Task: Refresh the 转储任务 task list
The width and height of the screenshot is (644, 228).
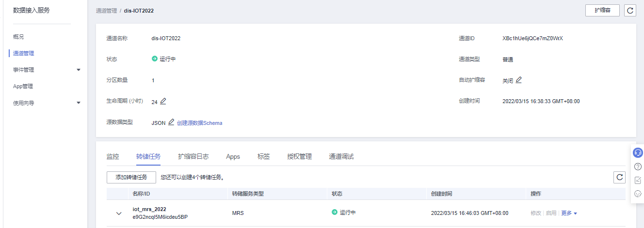Action: [619, 177]
